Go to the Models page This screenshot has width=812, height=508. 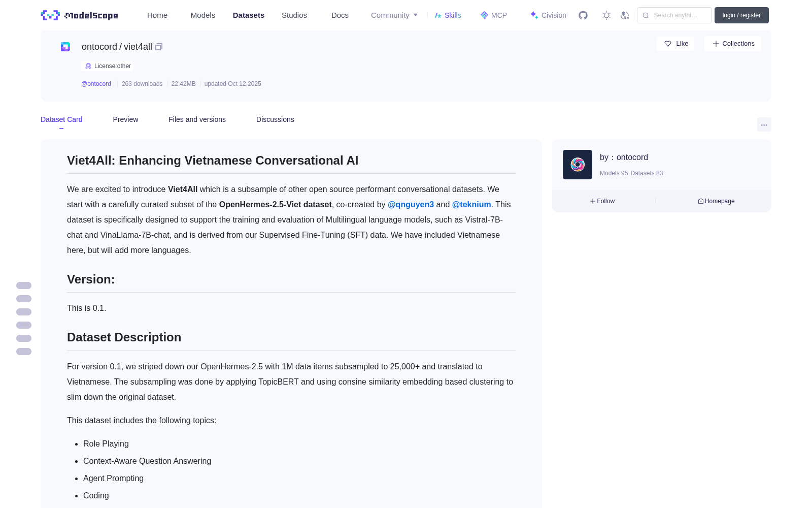coord(203,15)
